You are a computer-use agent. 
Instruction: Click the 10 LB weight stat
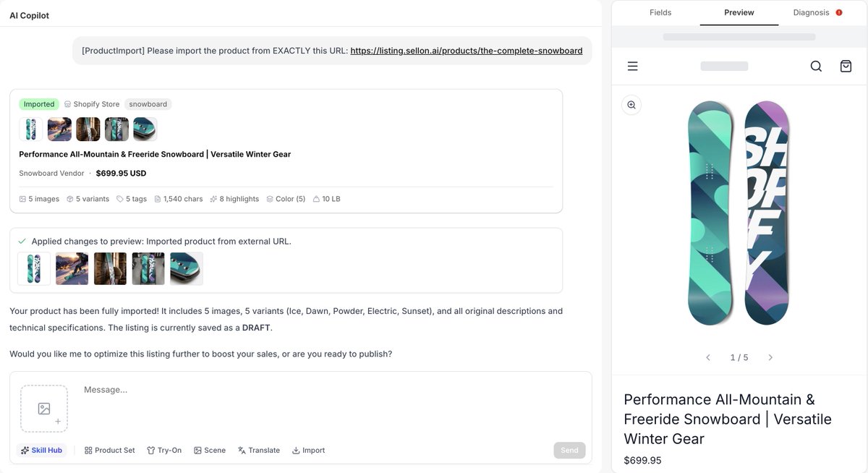click(326, 199)
